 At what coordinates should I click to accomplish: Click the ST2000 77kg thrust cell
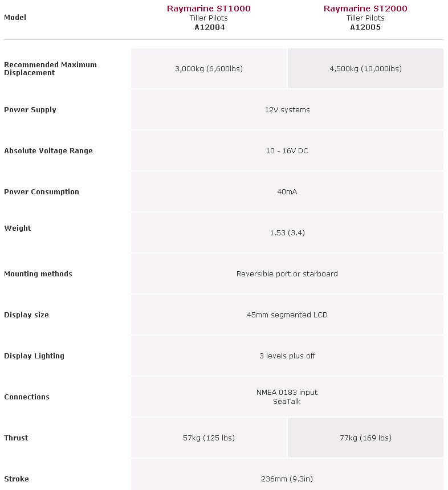click(x=365, y=438)
